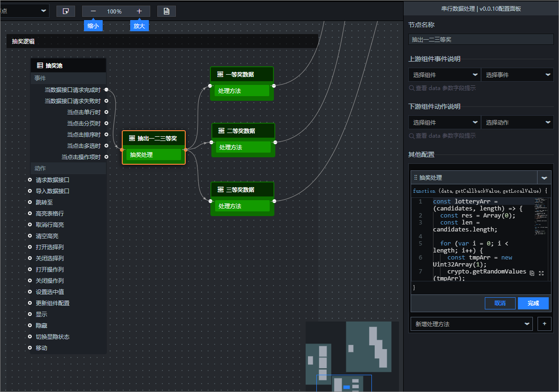Click the 抽出一二三等奖 node icon
Image resolution: width=559 pixels, height=392 pixels.
pyautogui.click(x=132, y=139)
